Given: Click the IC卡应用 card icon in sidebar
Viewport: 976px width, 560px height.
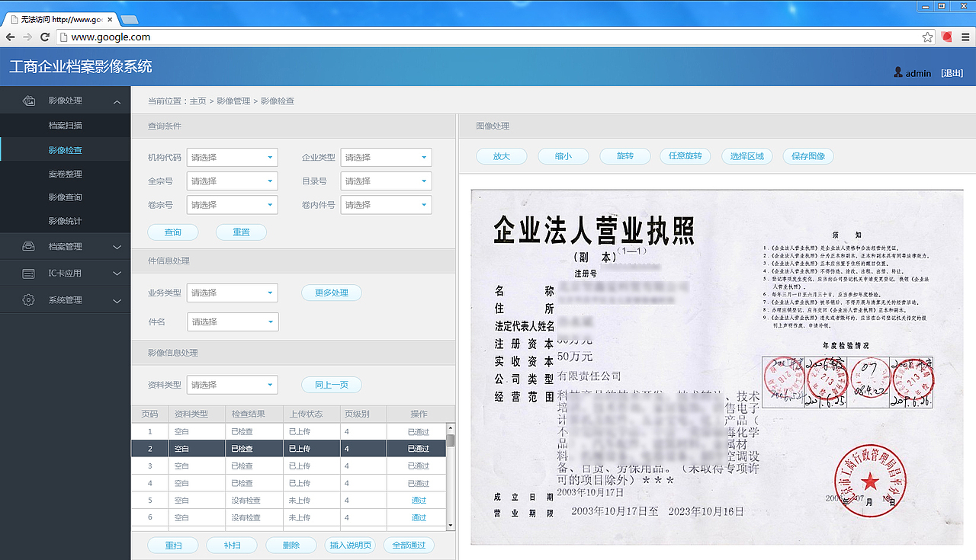Looking at the screenshot, I should 28,273.
